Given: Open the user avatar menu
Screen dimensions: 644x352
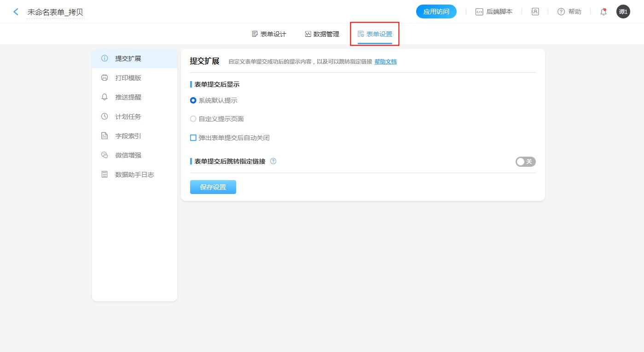Looking at the screenshot, I should tap(623, 12).
